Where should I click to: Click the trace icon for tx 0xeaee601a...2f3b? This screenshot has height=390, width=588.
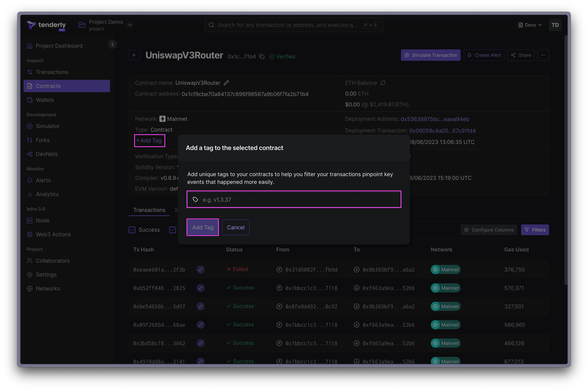(201, 269)
